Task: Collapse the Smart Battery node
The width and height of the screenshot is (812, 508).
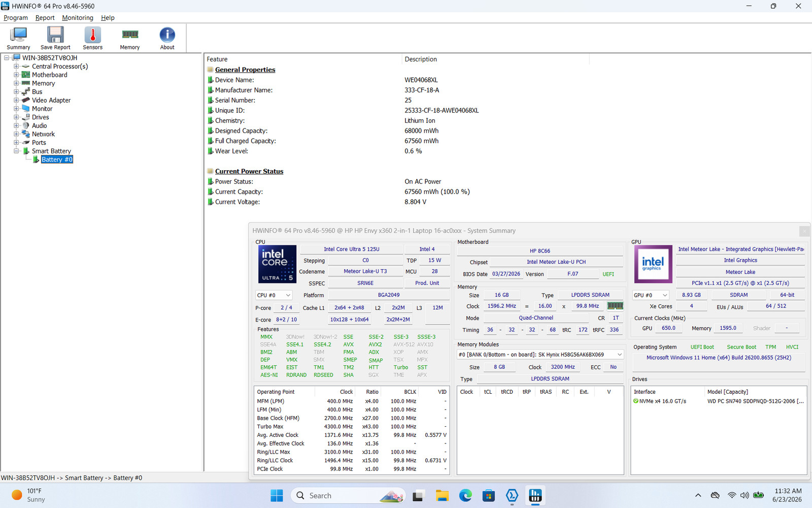Action: pos(16,151)
